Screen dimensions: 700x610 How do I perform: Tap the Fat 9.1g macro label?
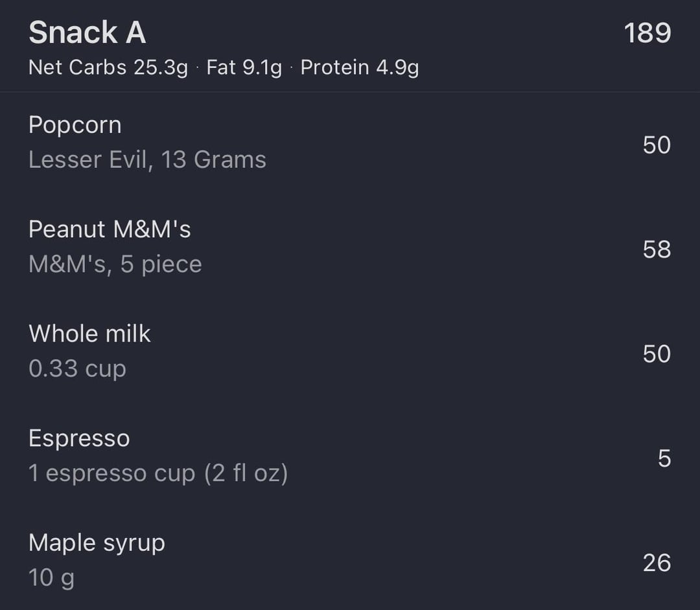tap(244, 67)
